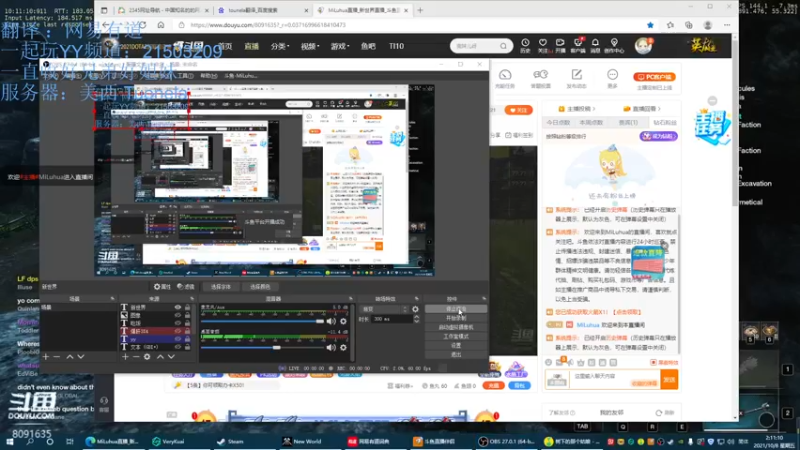The height and width of the screenshot is (450, 800).
Task: Open TI10 page in Douyu navigation
Action: tap(396, 46)
